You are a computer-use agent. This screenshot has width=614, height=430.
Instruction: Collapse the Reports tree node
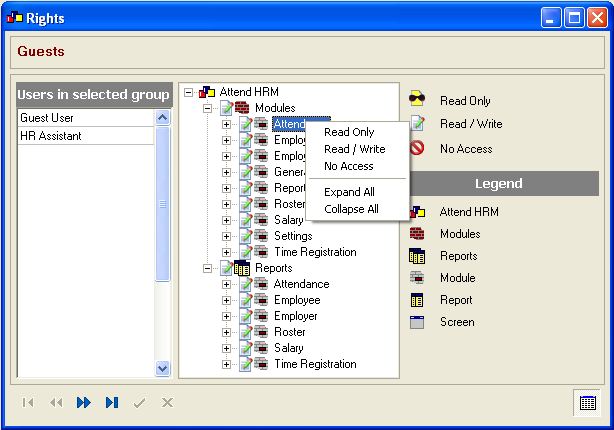click(x=208, y=268)
